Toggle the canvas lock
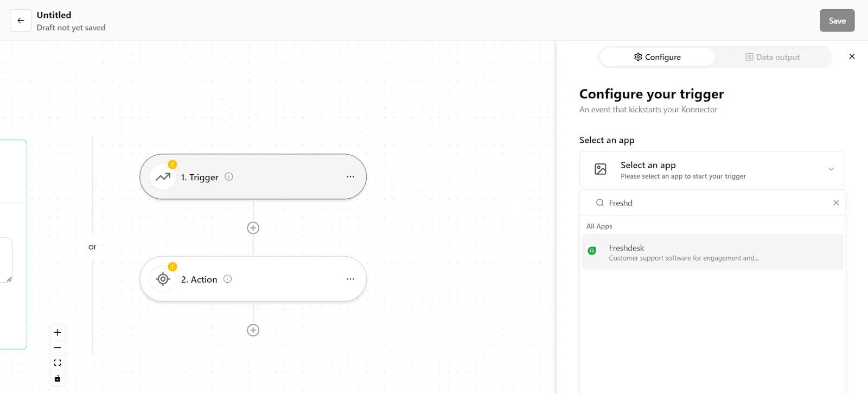 [x=58, y=378]
